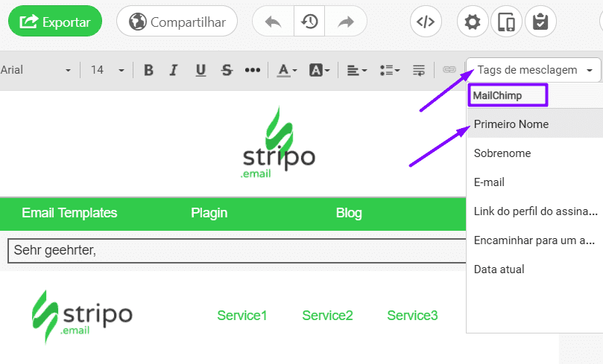This screenshot has width=603, height=364.
Task: Click the Blog menu link
Action: click(349, 213)
